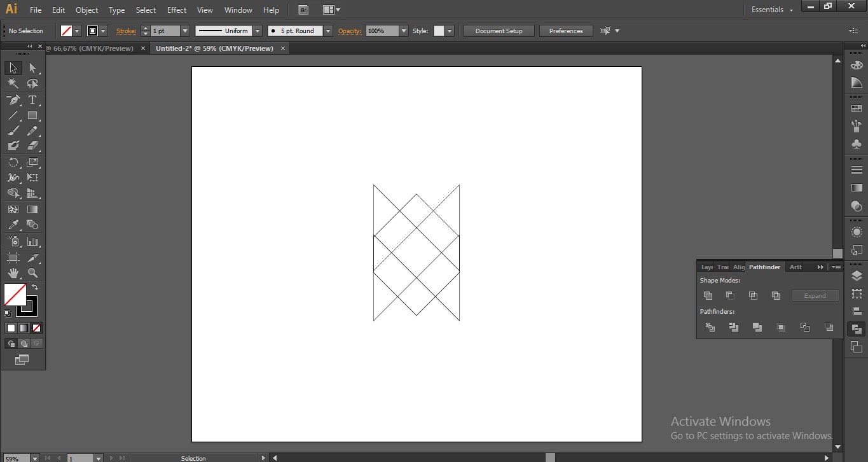868x462 pixels.
Task: Activate the Zoom tool
Action: [32, 273]
